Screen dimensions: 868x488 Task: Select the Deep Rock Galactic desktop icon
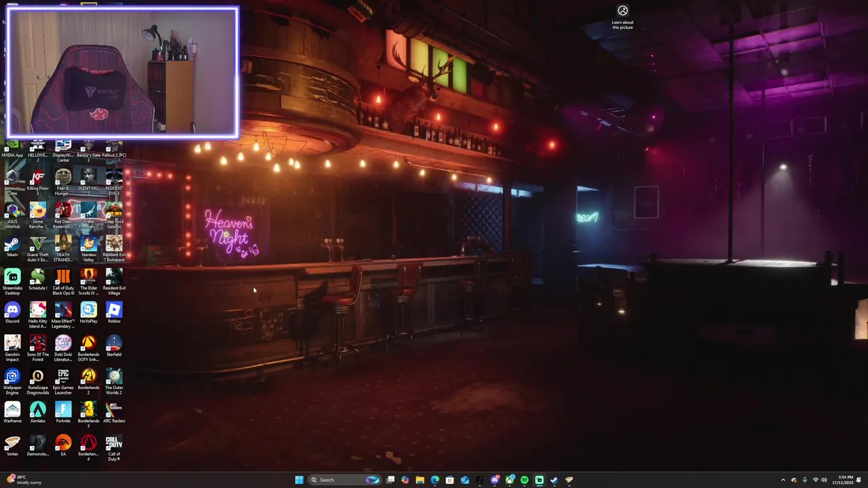click(x=114, y=216)
